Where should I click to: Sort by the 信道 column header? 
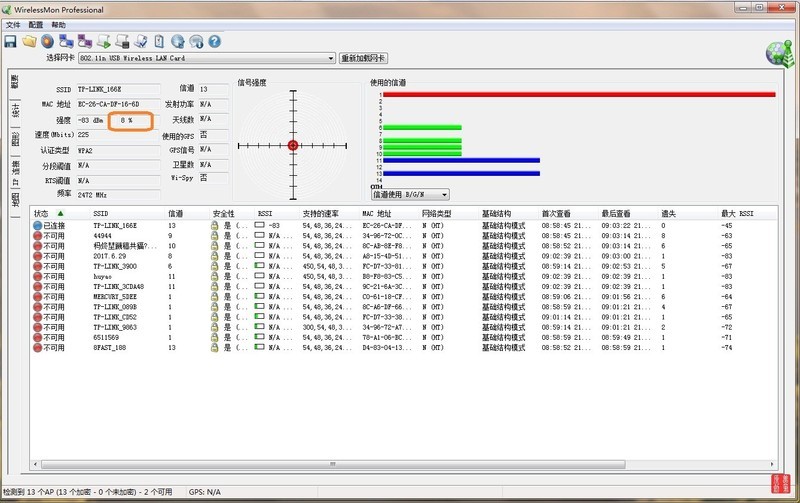click(187, 213)
